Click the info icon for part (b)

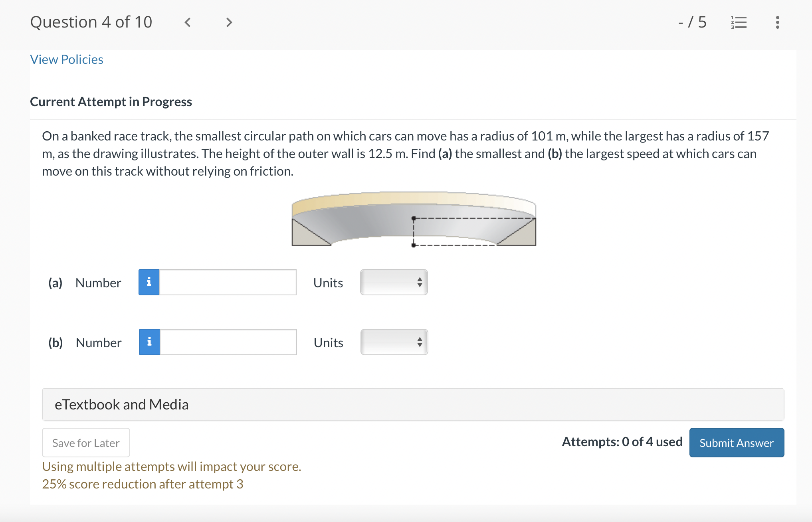click(x=149, y=342)
